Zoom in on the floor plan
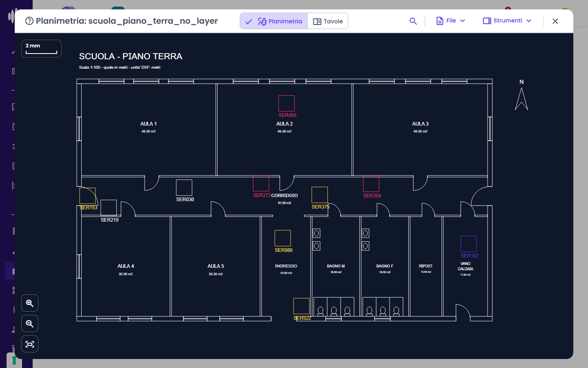588x368 pixels. pos(30,303)
